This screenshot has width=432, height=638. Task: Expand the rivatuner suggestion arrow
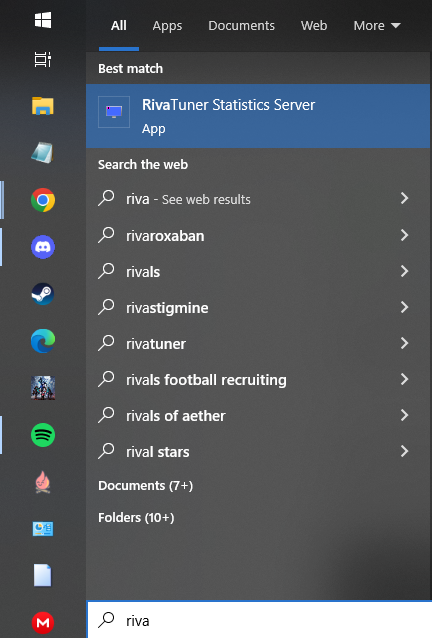point(404,343)
